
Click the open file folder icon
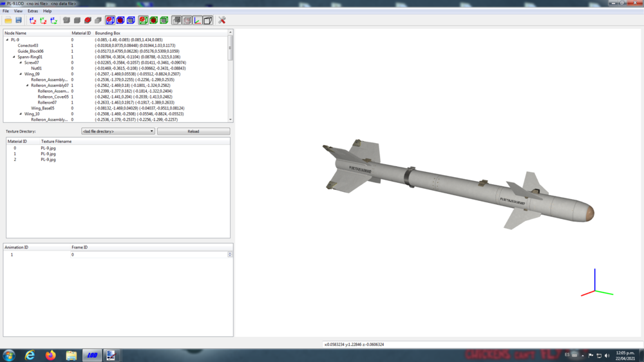(x=8, y=20)
